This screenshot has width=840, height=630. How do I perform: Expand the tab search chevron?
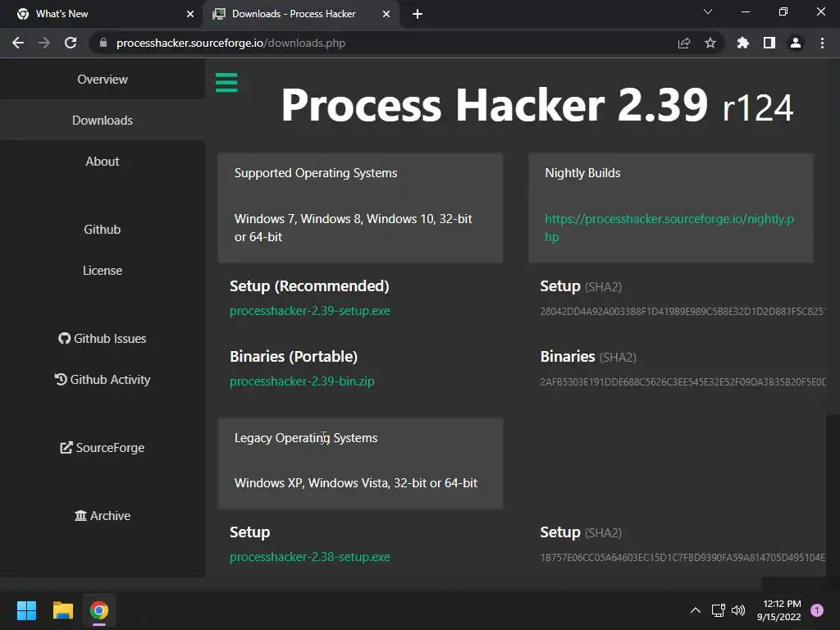pyautogui.click(x=708, y=11)
